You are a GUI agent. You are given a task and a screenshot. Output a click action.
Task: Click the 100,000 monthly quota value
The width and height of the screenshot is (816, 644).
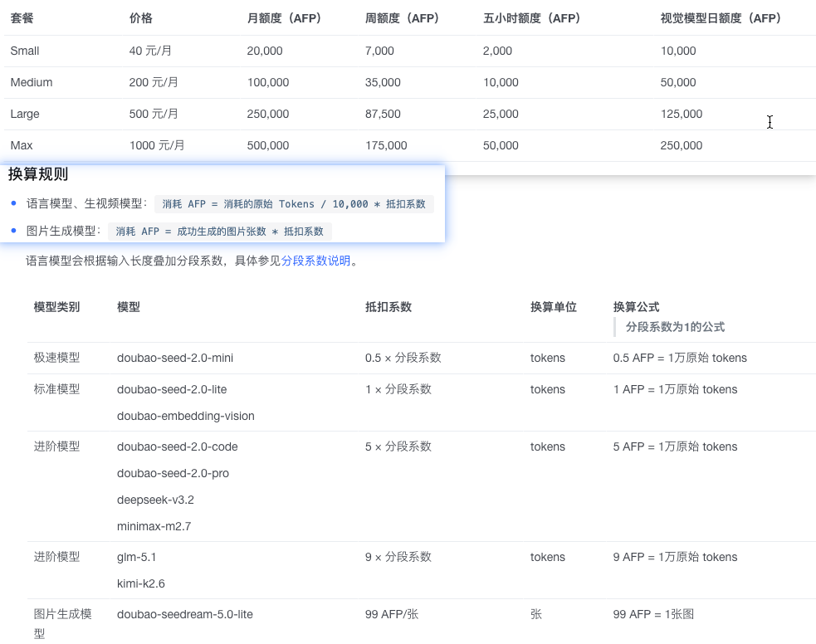tap(268, 82)
